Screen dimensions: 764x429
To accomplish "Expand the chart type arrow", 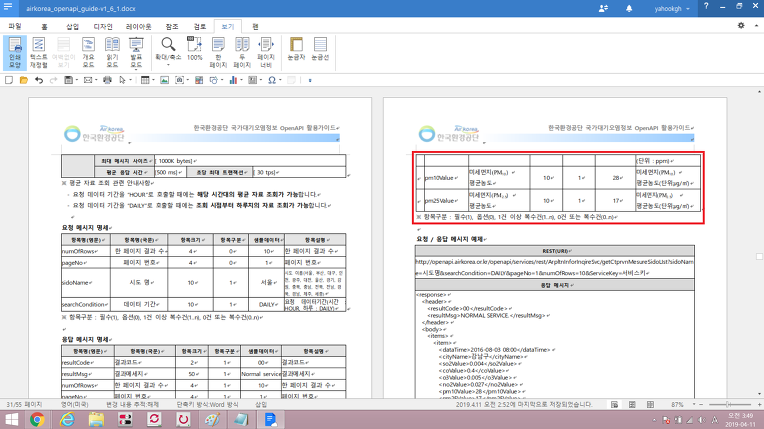I will [x=241, y=80].
